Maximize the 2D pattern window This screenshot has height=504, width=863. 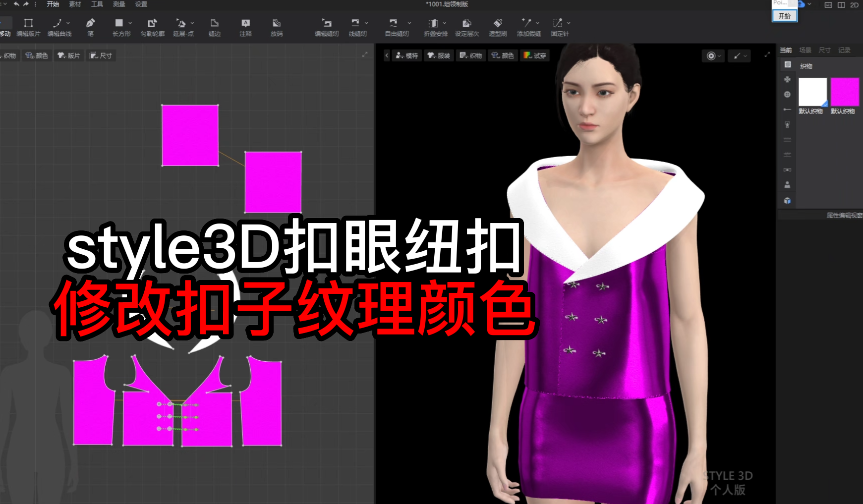365,55
